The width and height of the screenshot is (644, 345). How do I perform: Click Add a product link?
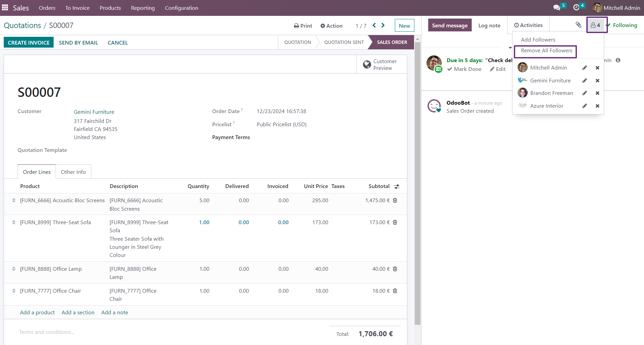pyautogui.click(x=37, y=312)
